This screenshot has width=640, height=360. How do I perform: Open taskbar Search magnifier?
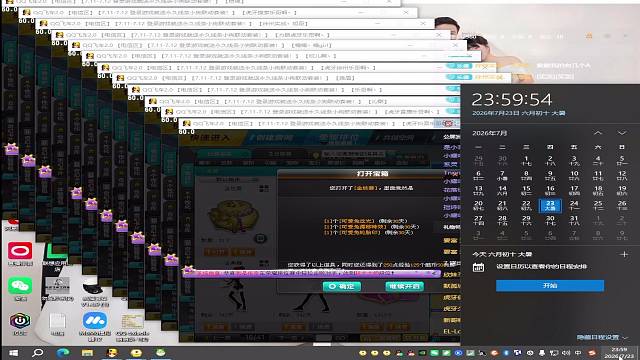[38, 353]
